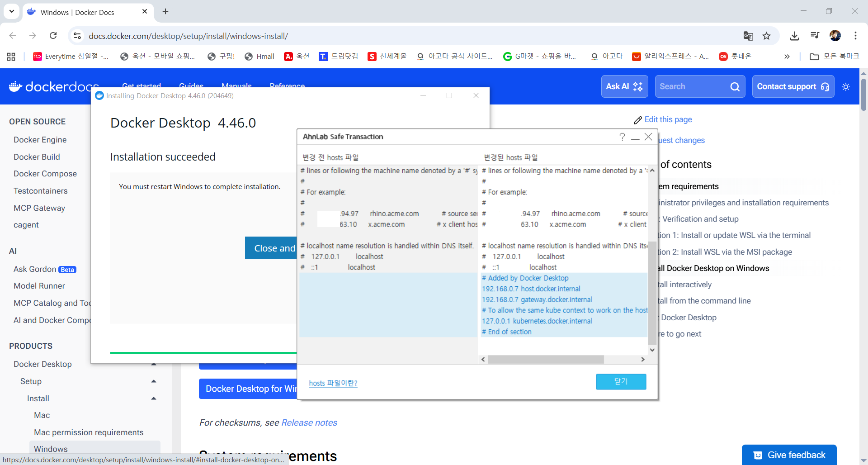The image size is (868, 465).
Task: Click the Close and restart installer button
Action: 271,248
